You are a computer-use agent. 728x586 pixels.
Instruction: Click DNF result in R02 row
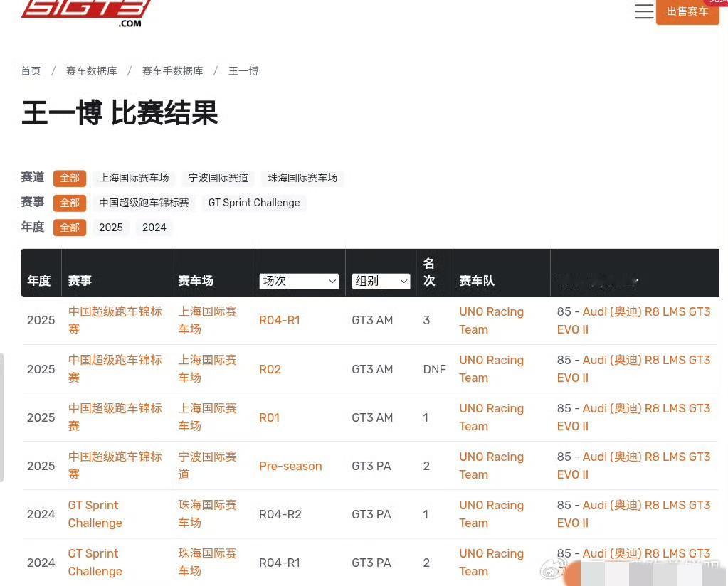pyautogui.click(x=435, y=369)
